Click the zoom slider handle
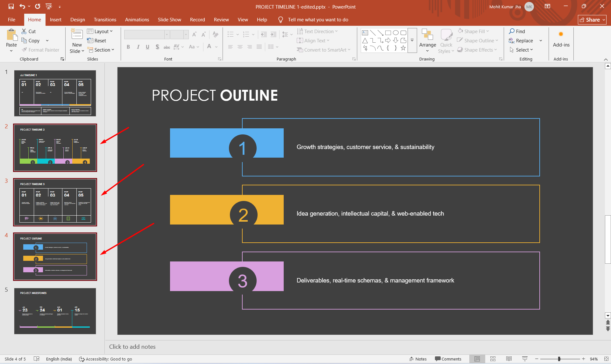This screenshot has width=611, height=364. tap(559, 359)
